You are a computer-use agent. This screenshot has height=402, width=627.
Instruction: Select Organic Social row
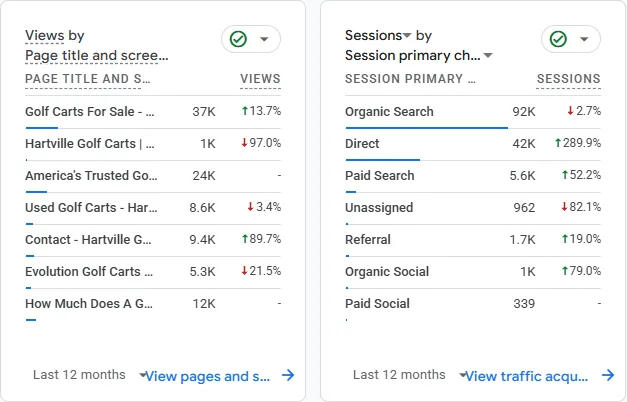[x=473, y=272]
